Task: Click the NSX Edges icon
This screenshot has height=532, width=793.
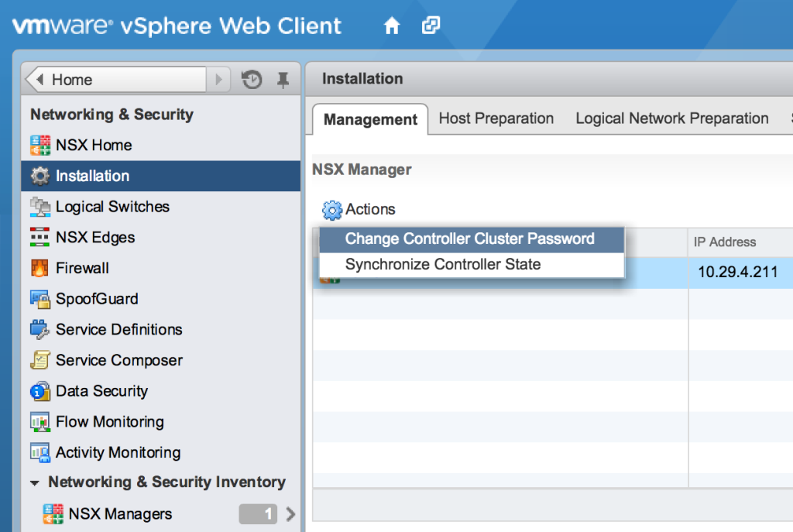Action: (x=40, y=237)
